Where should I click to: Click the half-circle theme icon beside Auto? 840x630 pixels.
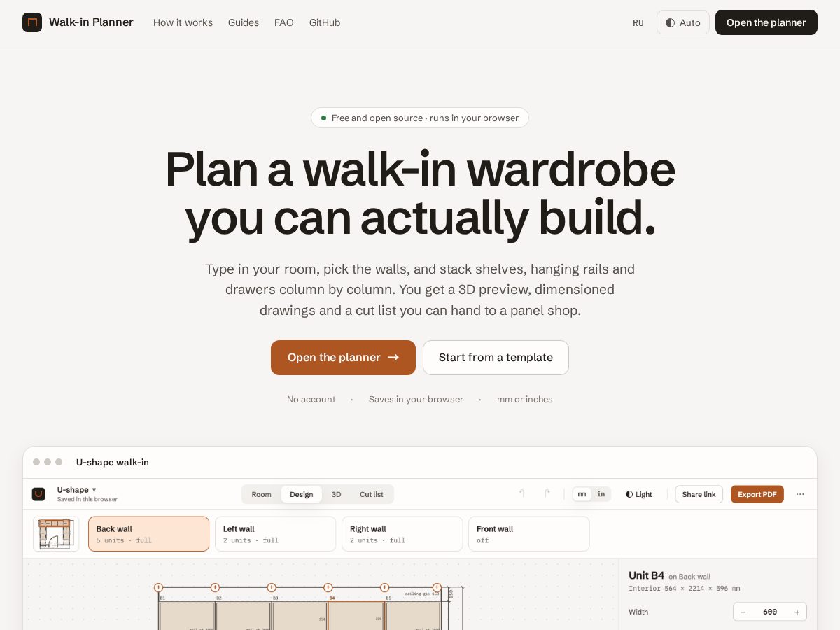click(671, 22)
